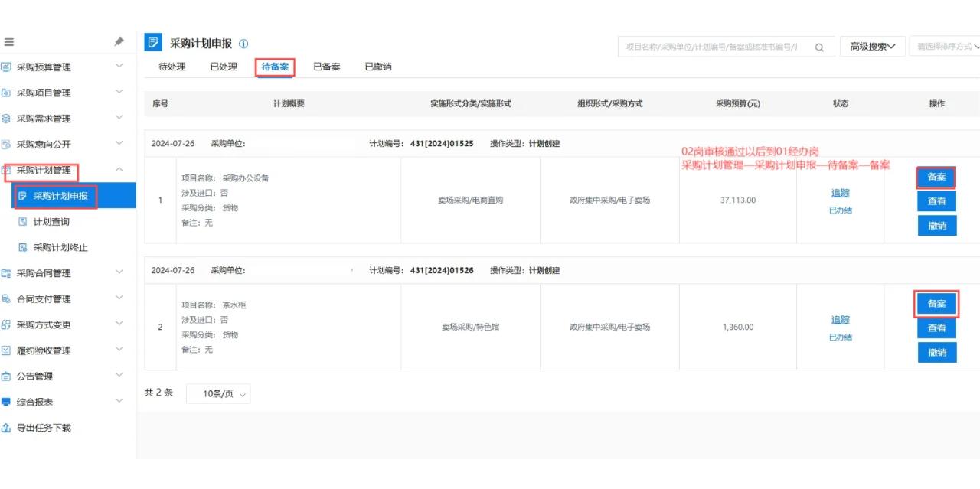
Task: Click 查看 for 茶水柜 row
Action: coord(936,328)
